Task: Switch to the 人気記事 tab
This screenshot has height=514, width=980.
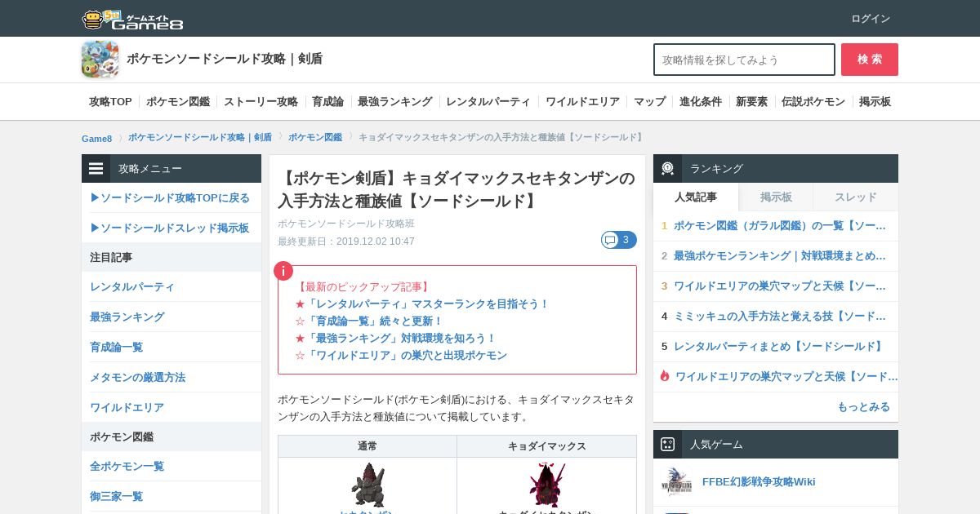Action: 696,197
